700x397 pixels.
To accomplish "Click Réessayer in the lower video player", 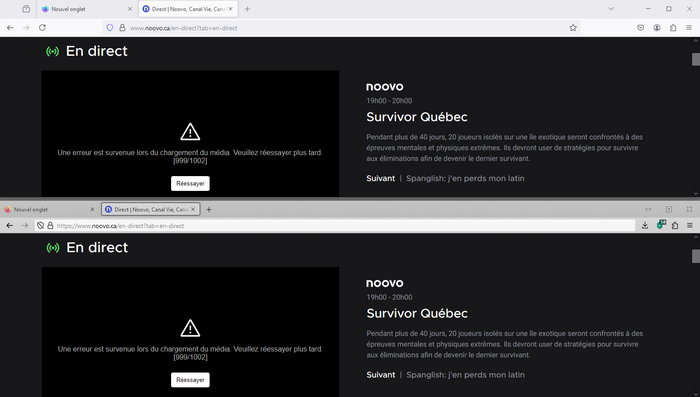I will click(190, 380).
